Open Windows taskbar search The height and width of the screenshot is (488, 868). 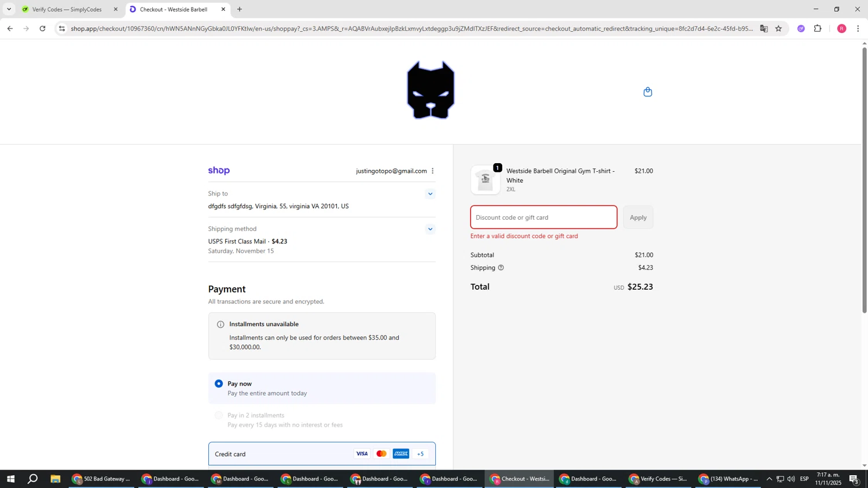(33, 479)
